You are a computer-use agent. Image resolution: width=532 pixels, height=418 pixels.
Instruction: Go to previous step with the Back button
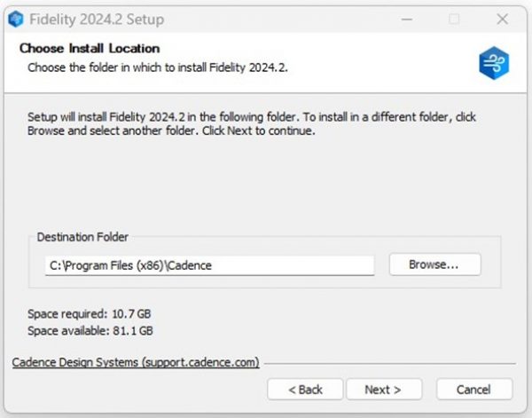click(305, 389)
